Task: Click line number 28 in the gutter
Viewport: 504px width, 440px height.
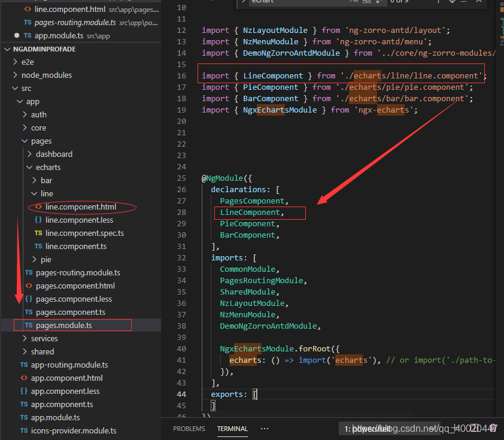Action: 181,213
